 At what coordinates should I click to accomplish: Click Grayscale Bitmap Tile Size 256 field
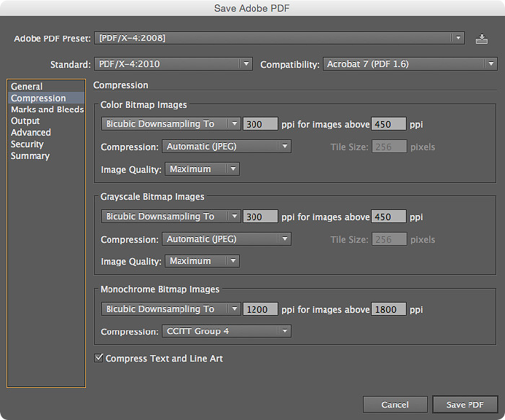(389, 239)
